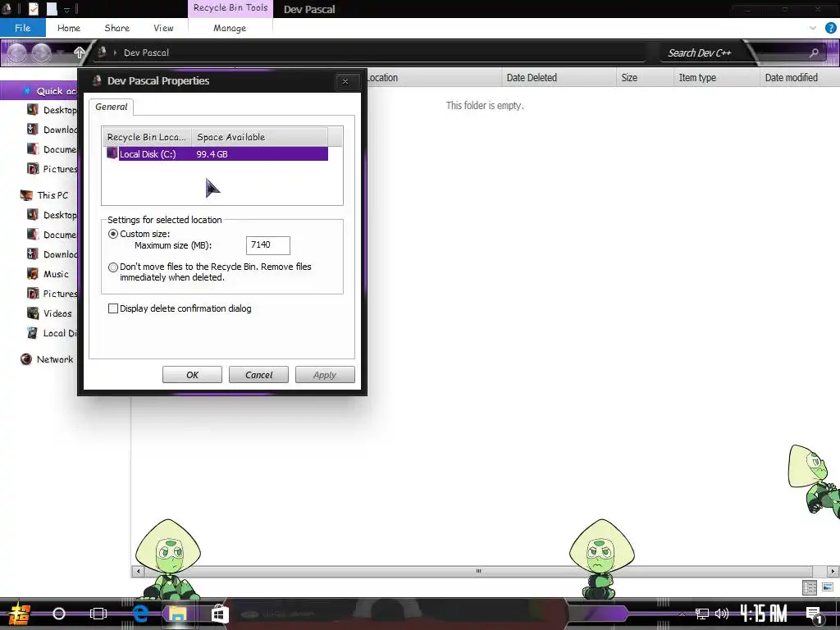
Task: Click the Forward navigation button
Action: 41,52
